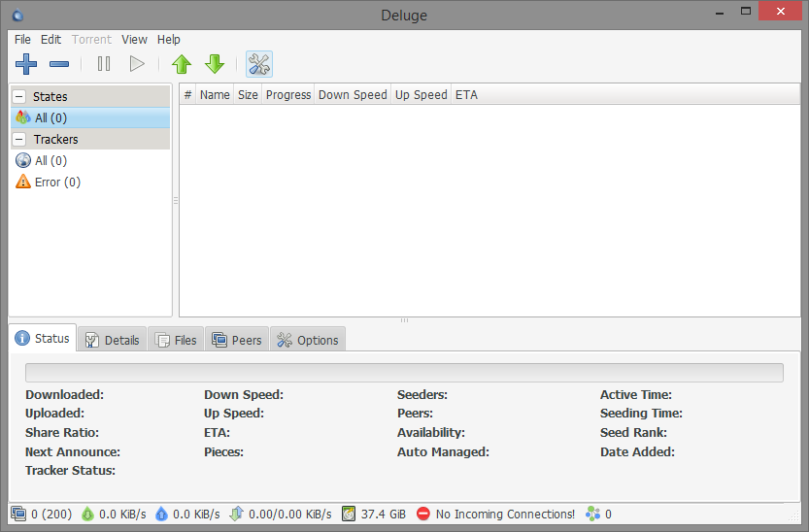Click the Deluge app icon in title bar
Image resolution: width=809 pixels, height=532 pixels.
(x=17, y=15)
